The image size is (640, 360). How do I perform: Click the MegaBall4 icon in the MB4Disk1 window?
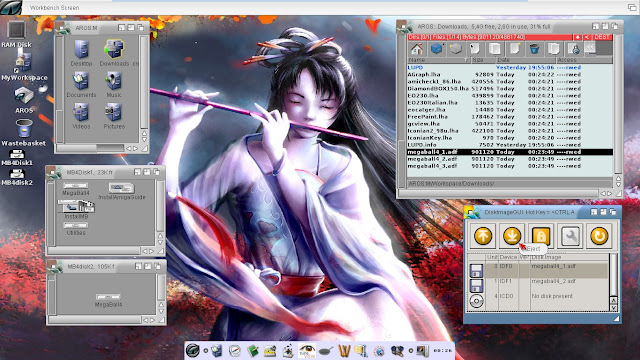click(x=76, y=189)
